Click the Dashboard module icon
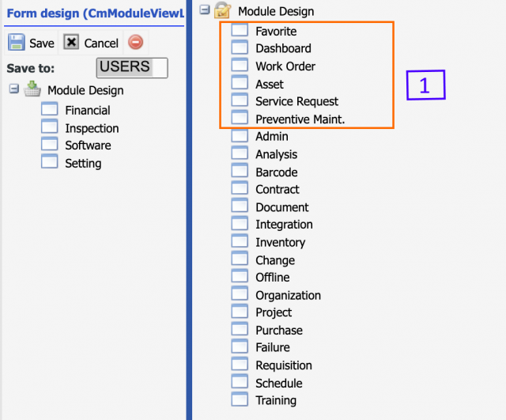 point(240,48)
